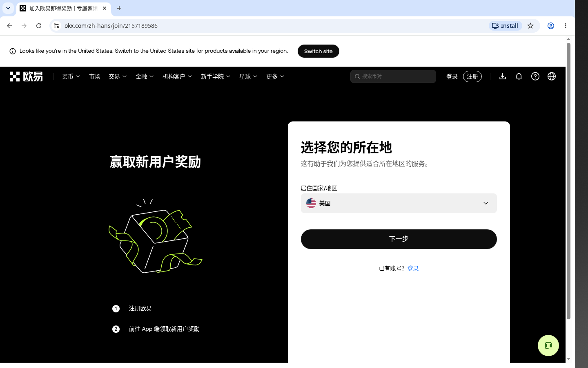Click 登录 in the top navigation

point(452,76)
